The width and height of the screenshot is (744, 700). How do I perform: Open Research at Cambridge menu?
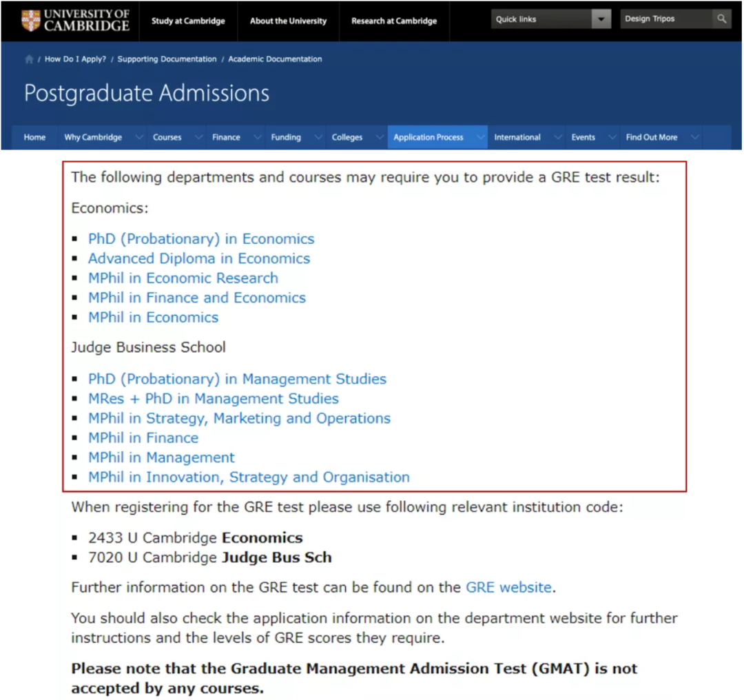pos(394,21)
